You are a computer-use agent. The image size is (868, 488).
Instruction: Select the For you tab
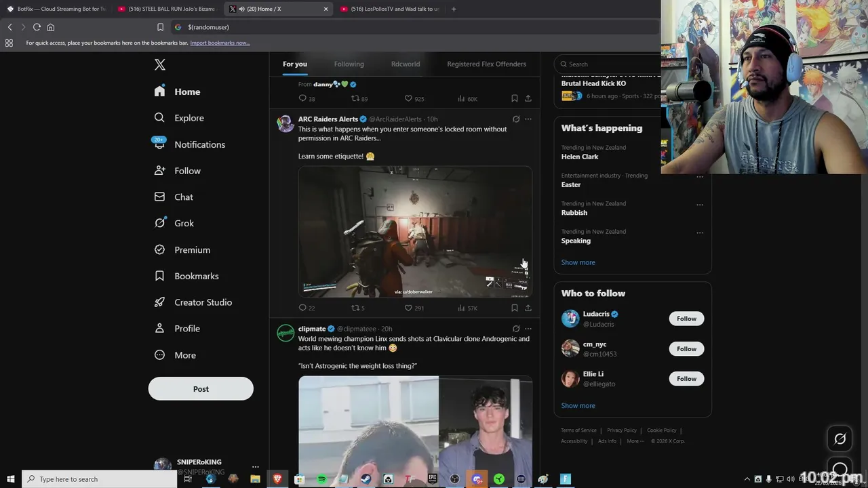pyautogui.click(x=295, y=64)
